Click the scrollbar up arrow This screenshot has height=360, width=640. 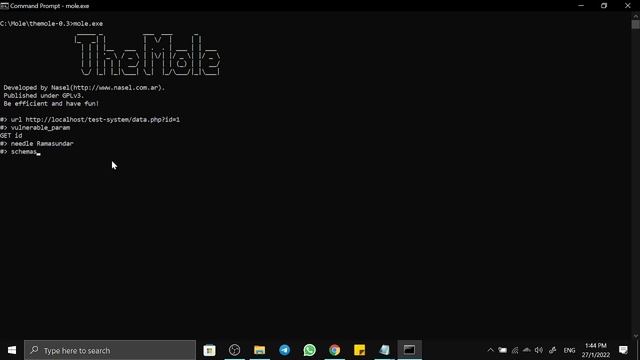[x=636, y=16]
